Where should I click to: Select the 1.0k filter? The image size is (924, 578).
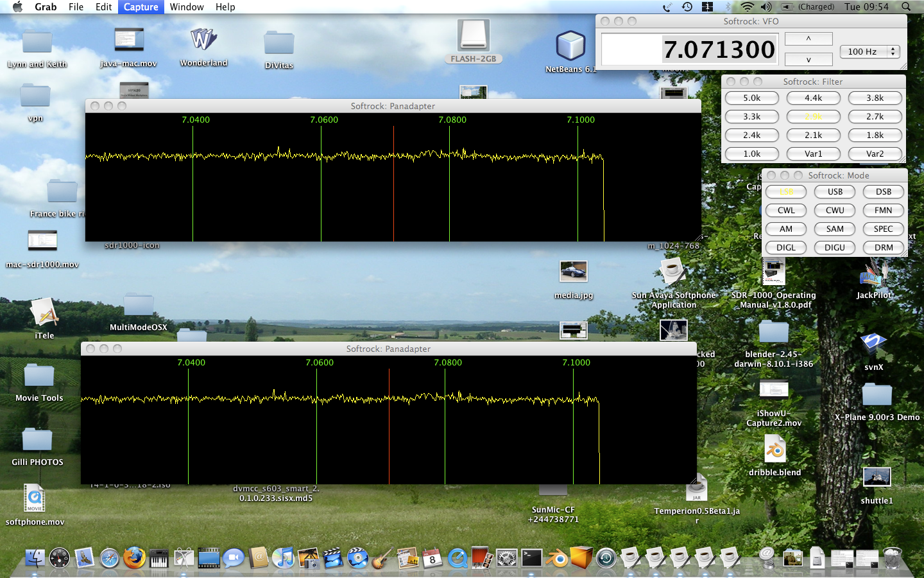(752, 153)
